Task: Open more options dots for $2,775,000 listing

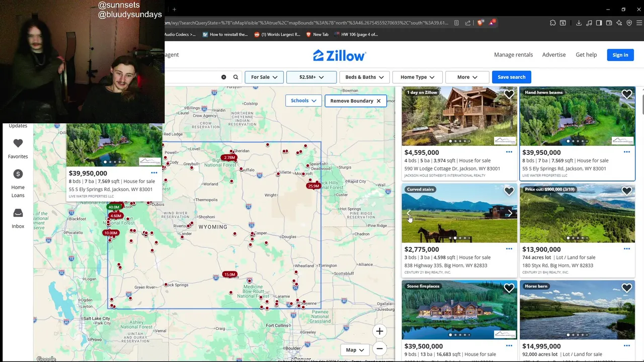Action: (509, 249)
